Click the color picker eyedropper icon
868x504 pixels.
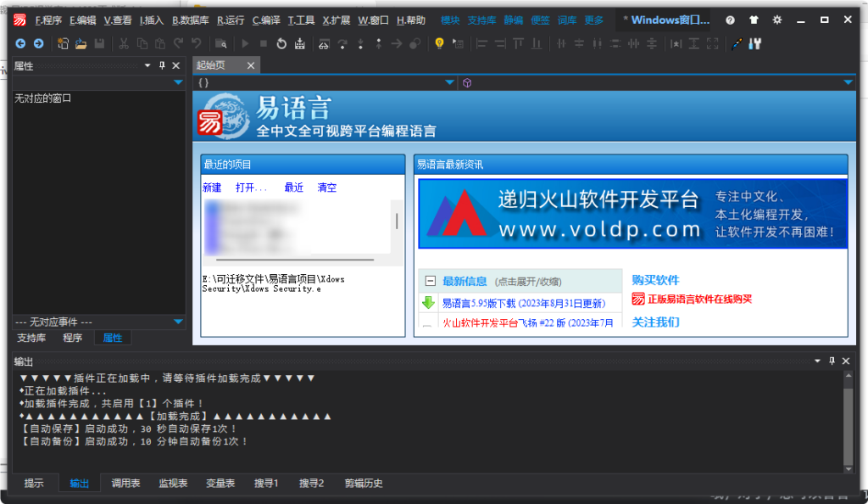point(737,43)
